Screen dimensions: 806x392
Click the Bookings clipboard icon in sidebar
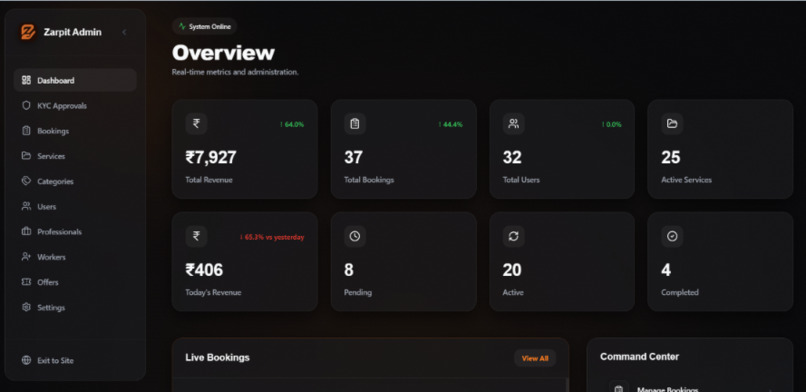[26, 130]
